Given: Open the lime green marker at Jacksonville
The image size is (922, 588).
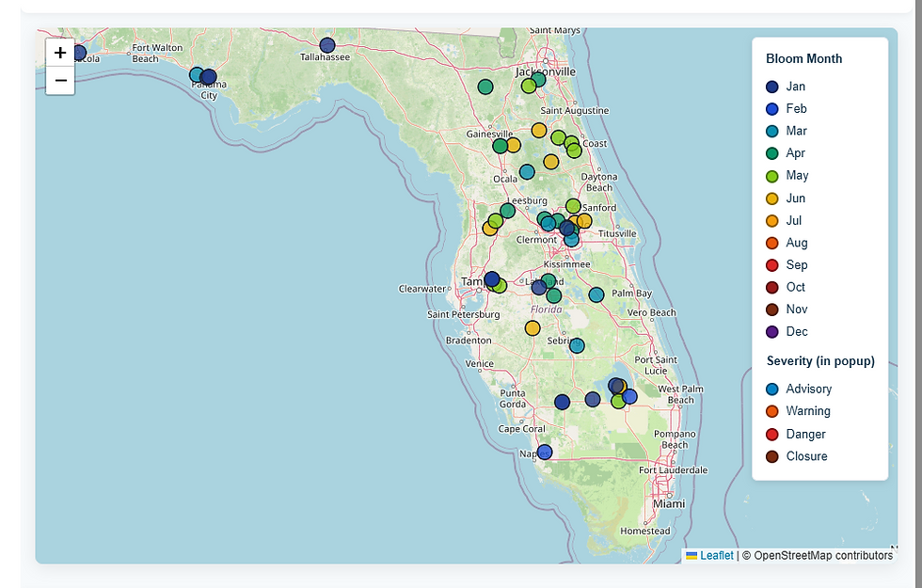Looking at the screenshot, I should coord(529,86).
